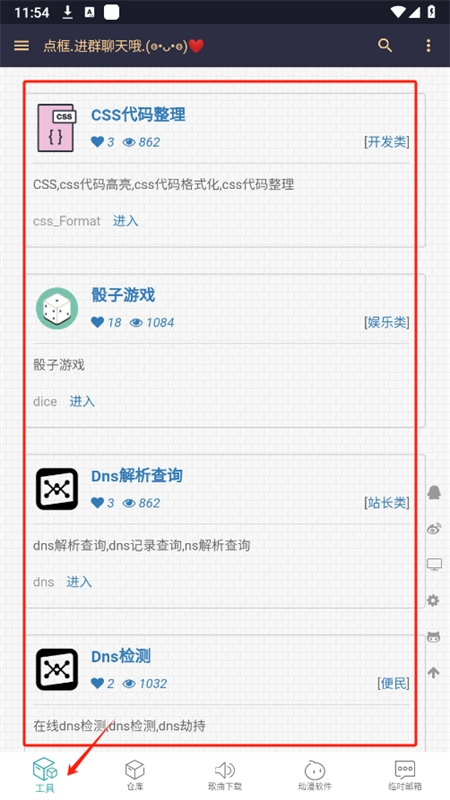
Task: Like the 骰子游戏 tool via heart
Action: 97,322
